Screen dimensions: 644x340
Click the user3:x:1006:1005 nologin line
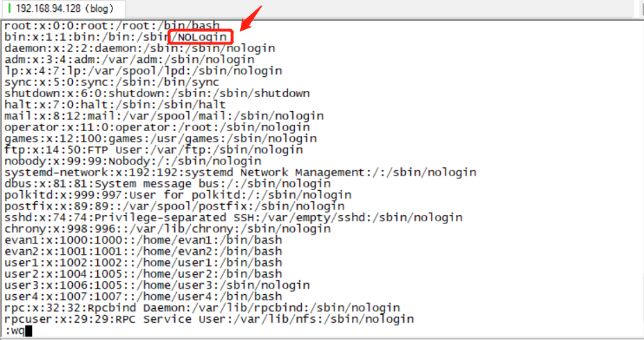(157, 285)
